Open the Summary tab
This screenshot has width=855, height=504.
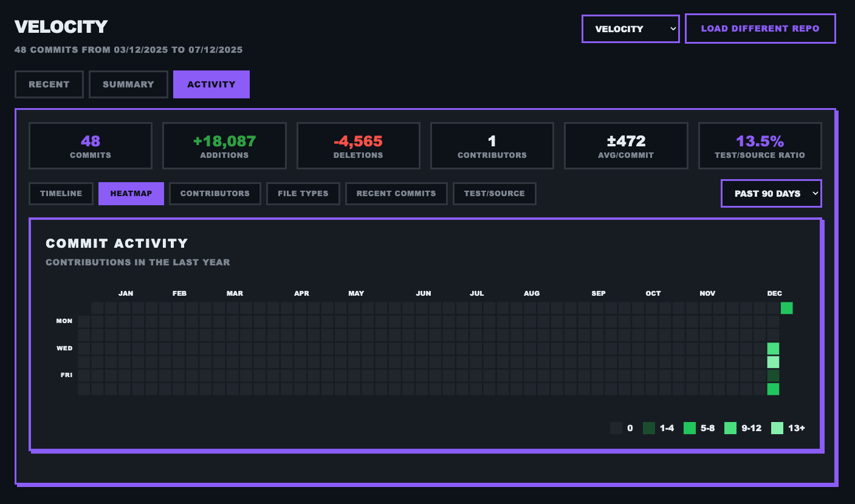click(x=128, y=84)
